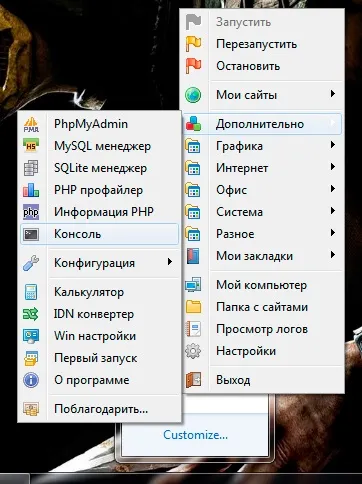This screenshot has height=484, width=362.
Task: Click the yellow flag restart icon
Action: [193, 44]
